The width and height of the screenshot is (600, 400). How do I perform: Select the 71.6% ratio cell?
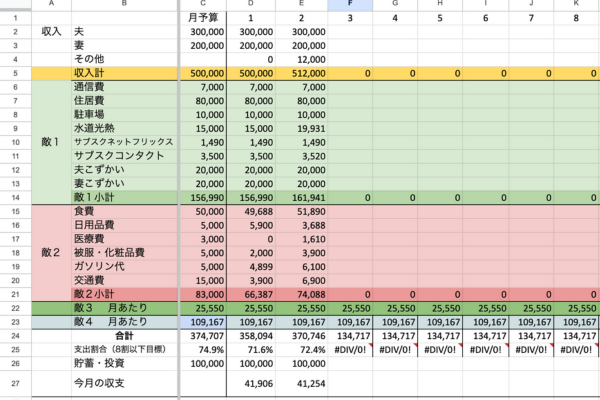(251, 349)
